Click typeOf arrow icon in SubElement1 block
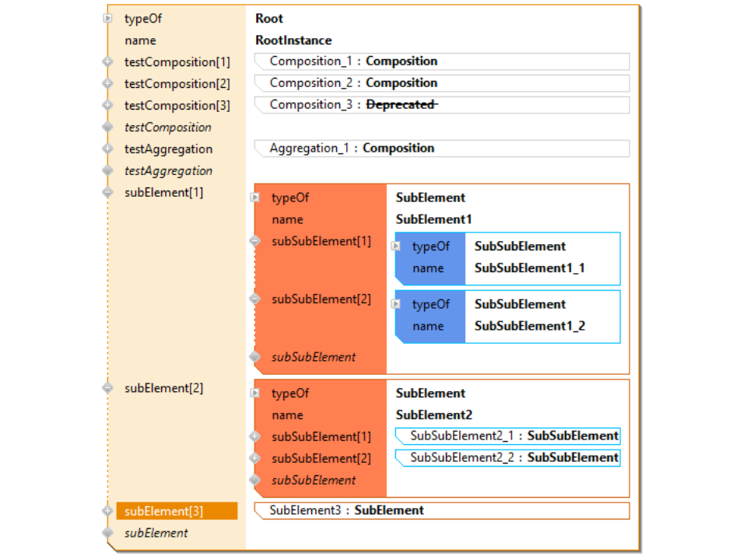Viewport: 747px width, 560px height. pyautogui.click(x=255, y=197)
